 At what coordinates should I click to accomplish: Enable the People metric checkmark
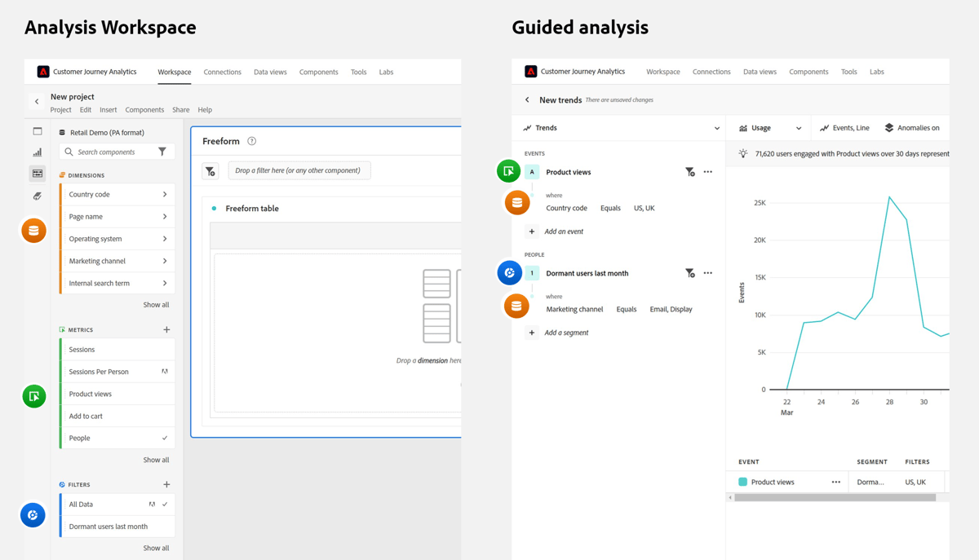coord(165,438)
